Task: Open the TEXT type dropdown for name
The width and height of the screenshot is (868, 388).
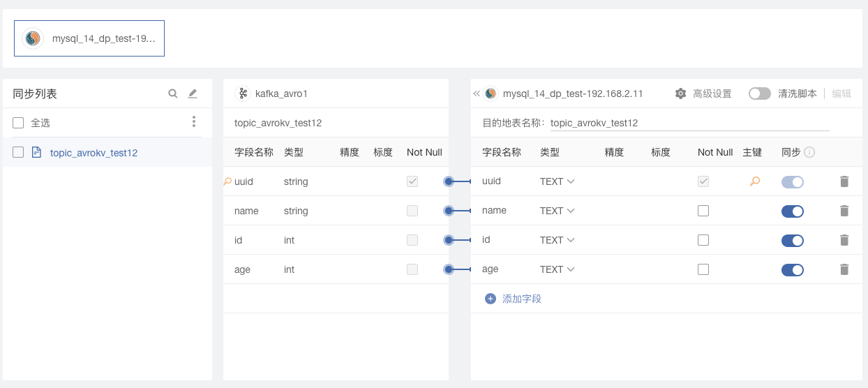Action: 557,211
